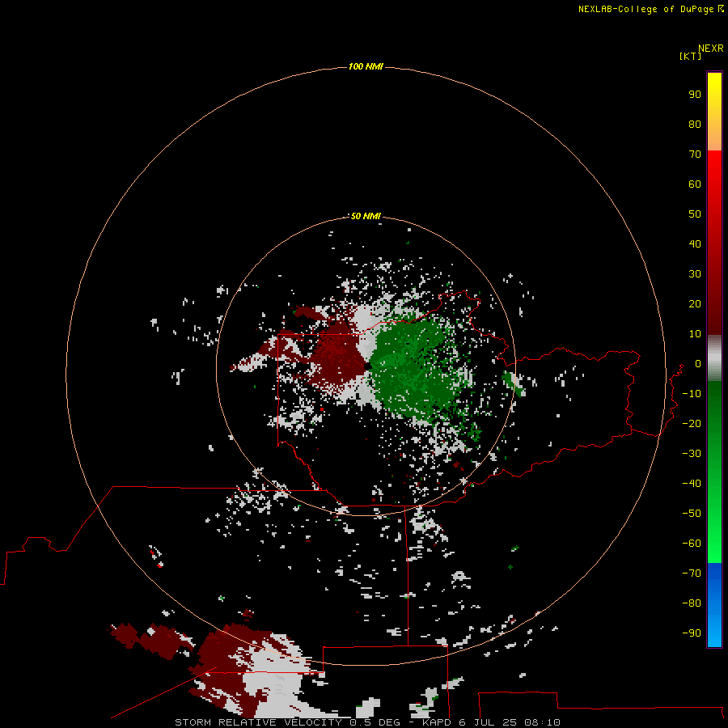728x728 pixels.
Task: Click the -20 knot scale label
Action: click(692, 424)
